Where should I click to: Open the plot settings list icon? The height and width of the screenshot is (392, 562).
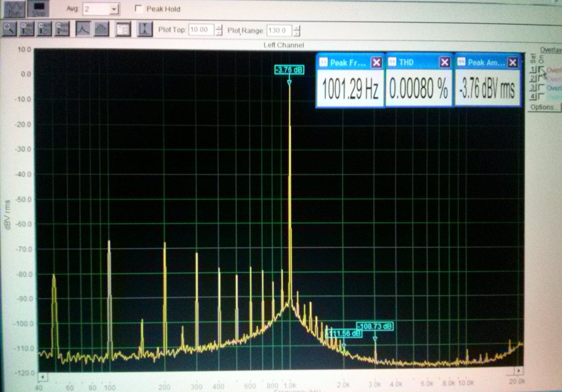123,29
